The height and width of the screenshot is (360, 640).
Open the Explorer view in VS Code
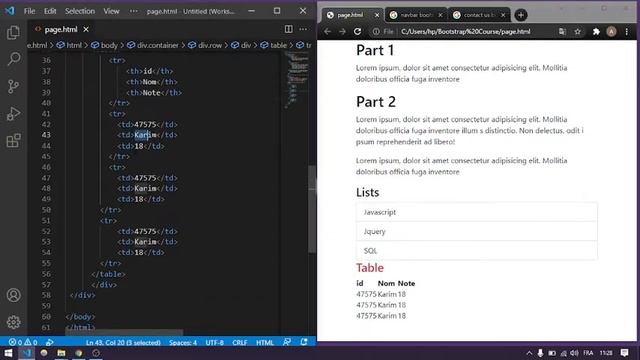(x=13, y=33)
